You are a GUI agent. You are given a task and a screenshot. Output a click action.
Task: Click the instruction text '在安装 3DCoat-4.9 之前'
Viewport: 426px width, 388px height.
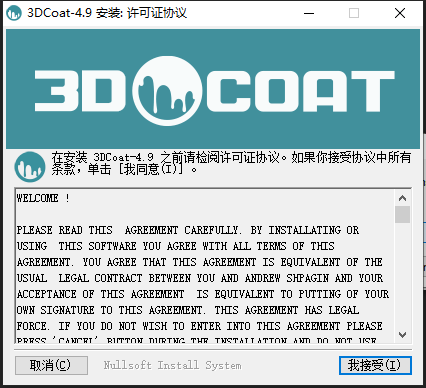tap(117, 157)
